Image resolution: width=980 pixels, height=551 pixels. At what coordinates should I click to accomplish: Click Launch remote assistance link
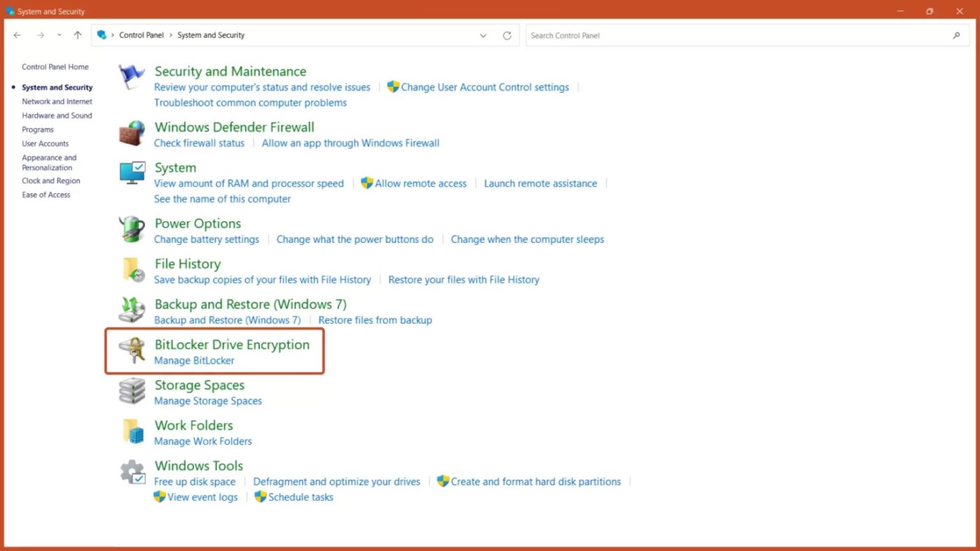coord(540,183)
